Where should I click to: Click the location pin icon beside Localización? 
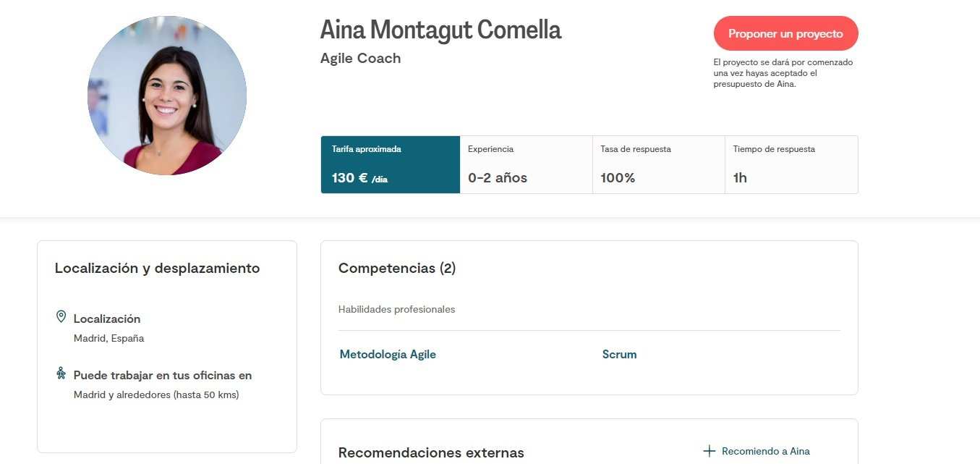[61, 317]
